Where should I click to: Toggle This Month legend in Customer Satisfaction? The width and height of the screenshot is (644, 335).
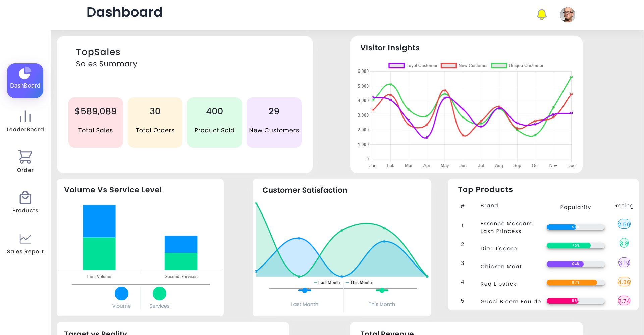359,283
